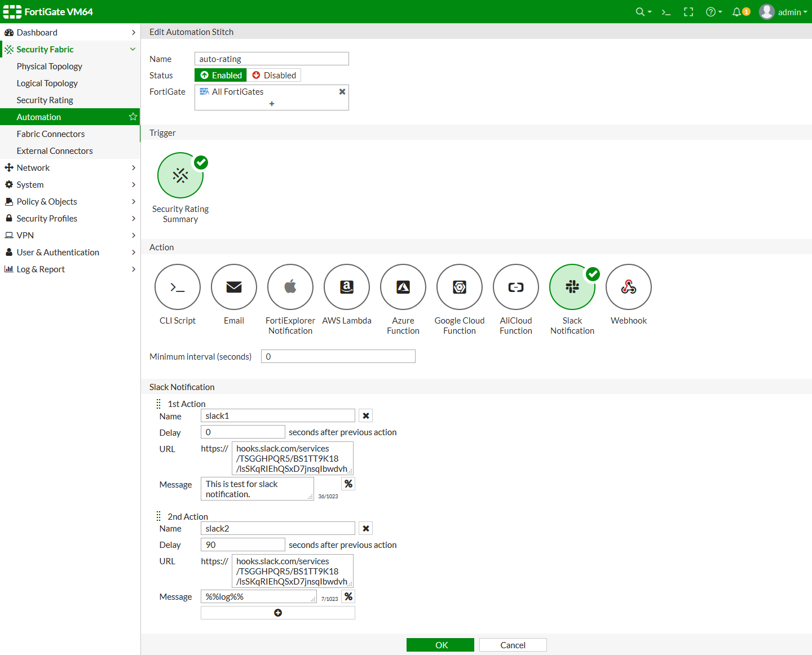
Task: Set status to Enabled
Action: click(x=220, y=75)
